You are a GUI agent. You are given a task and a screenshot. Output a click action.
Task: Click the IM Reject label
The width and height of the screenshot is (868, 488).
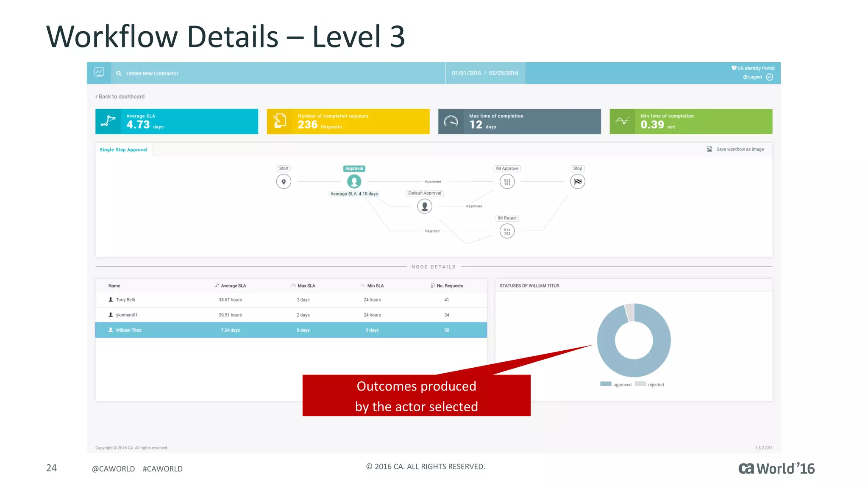507,218
